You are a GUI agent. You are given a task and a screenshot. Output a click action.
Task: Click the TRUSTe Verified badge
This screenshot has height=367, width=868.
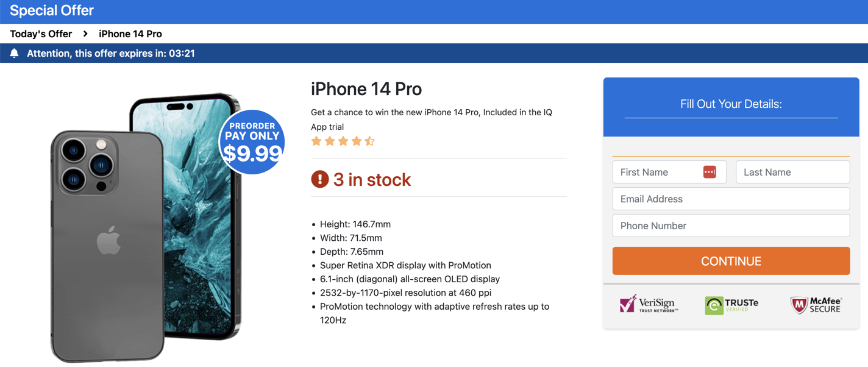(x=731, y=305)
